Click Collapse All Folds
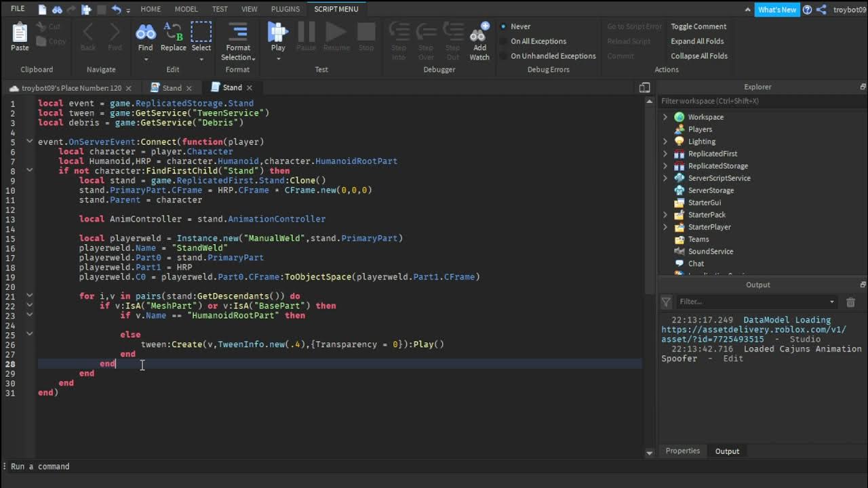This screenshot has height=488, width=868. (699, 56)
